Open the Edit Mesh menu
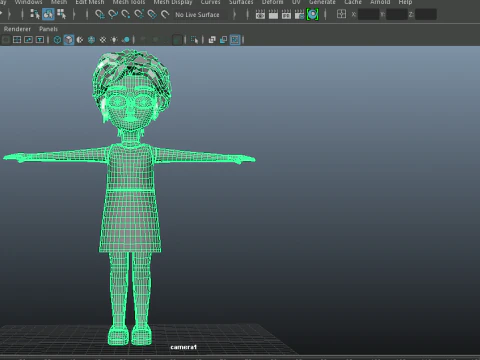Image resolution: width=480 pixels, height=360 pixels. tap(90, 2)
